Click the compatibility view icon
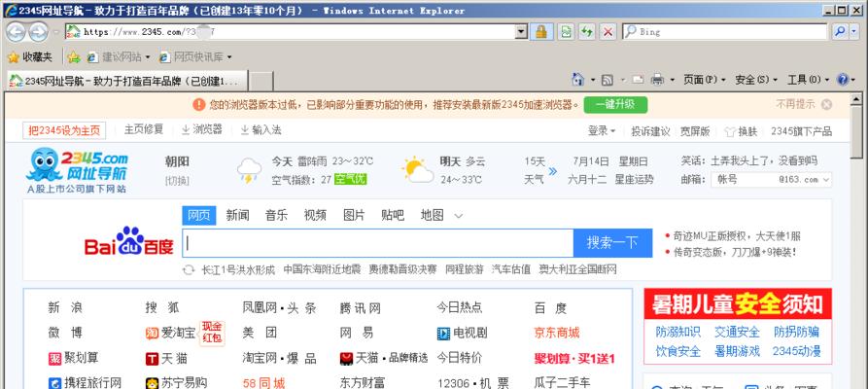 click(567, 32)
